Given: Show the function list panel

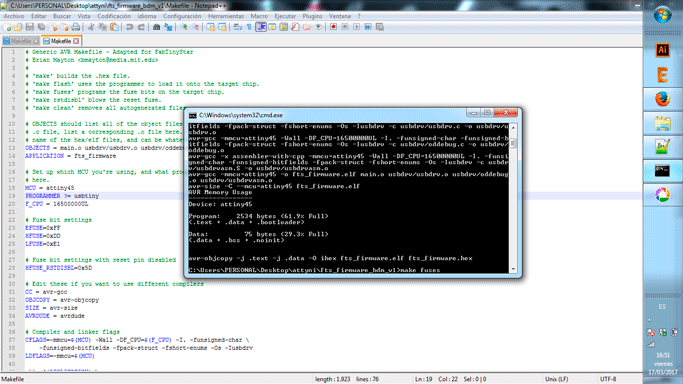Looking at the screenshot, I should pyautogui.click(x=295, y=27).
